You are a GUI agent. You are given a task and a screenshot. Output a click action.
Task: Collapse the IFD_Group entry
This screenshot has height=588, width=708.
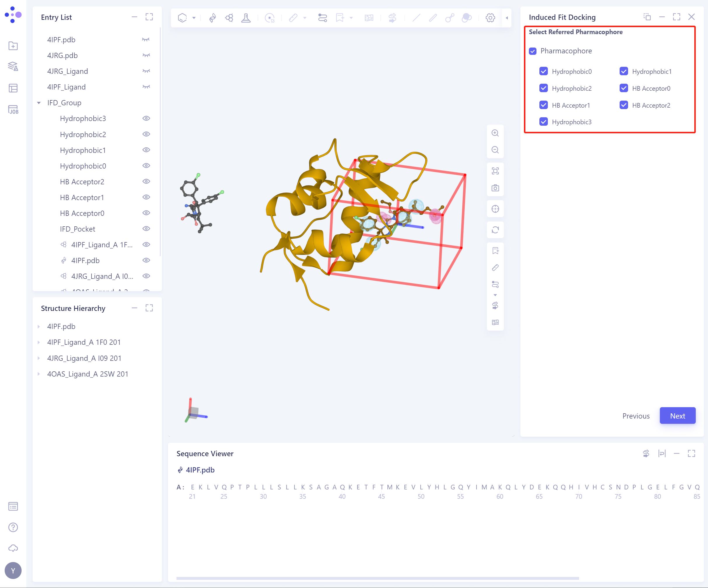[x=39, y=103]
